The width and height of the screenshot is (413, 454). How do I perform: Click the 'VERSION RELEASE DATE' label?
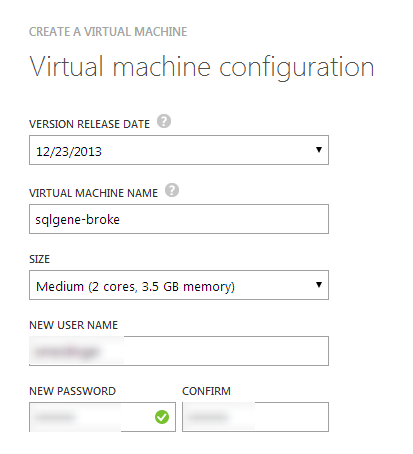pos(89,124)
